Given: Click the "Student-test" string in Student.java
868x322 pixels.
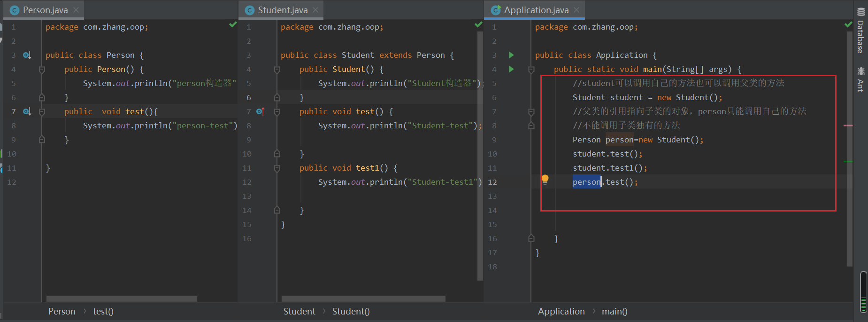Looking at the screenshot, I should tap(440, 126).
